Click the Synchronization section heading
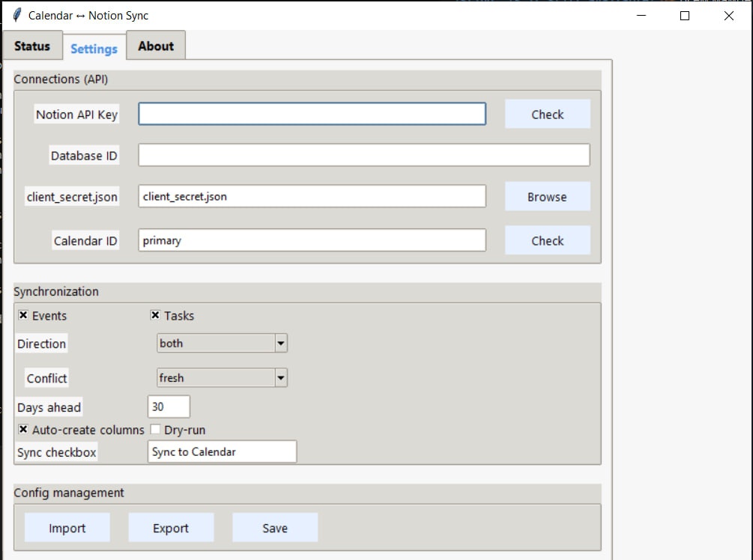Viewport: 753px width, 560px height. (x=56, y=291)
